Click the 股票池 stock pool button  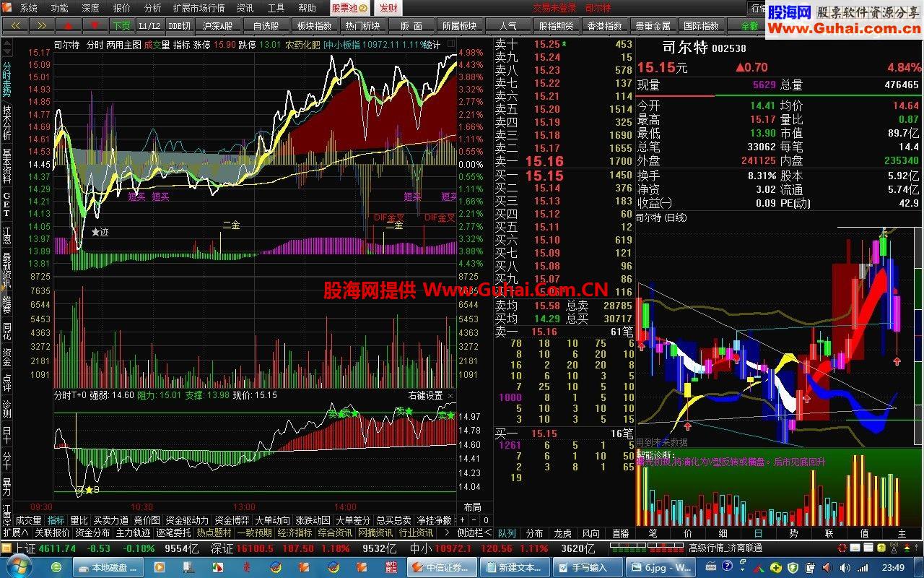click(x=350, y=8)
